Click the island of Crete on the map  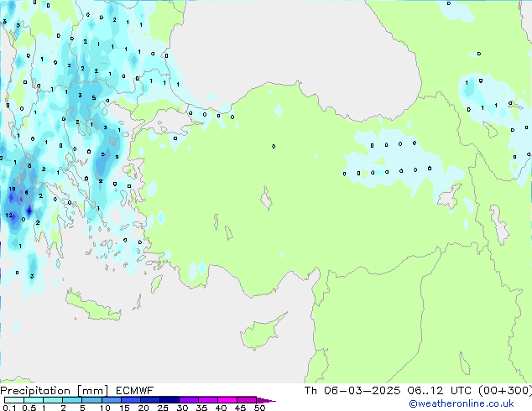coord(93,307)
